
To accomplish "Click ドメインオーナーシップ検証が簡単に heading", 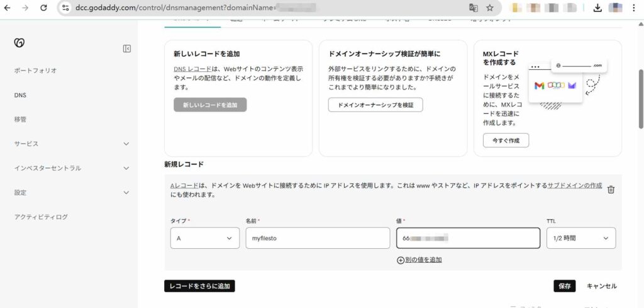I will click(x=384, y=54).
